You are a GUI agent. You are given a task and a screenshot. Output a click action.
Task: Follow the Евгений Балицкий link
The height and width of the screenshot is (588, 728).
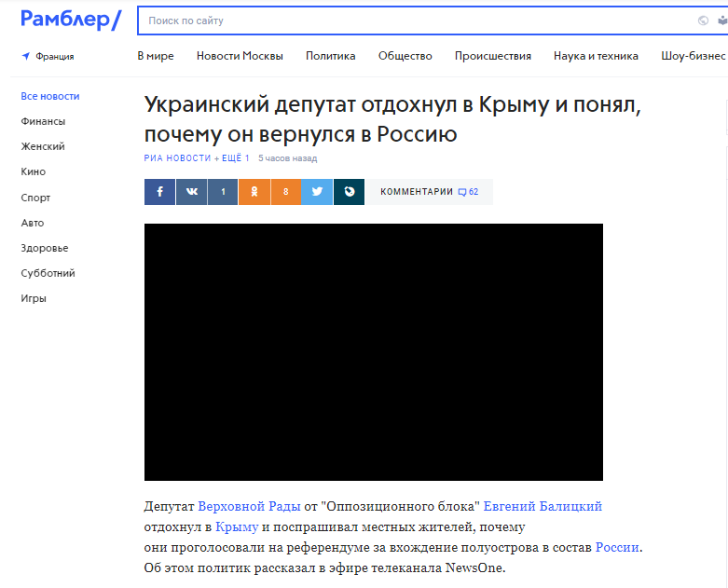tap(543, 506)
